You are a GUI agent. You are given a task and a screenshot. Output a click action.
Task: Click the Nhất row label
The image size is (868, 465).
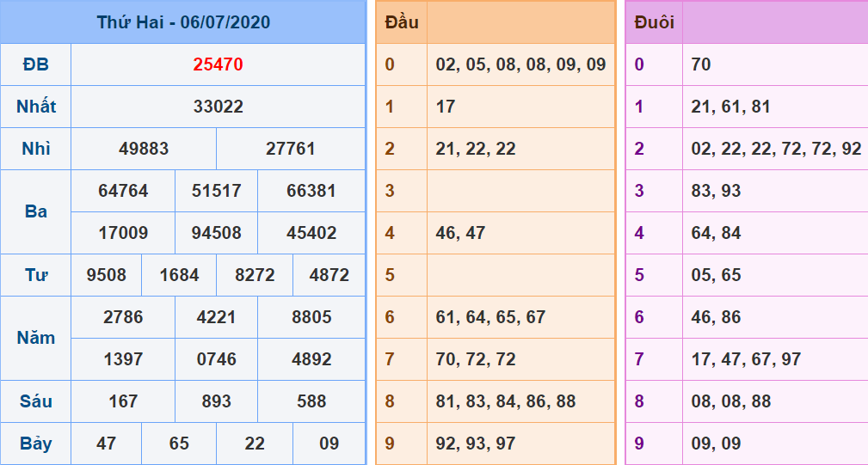(36, 107)
